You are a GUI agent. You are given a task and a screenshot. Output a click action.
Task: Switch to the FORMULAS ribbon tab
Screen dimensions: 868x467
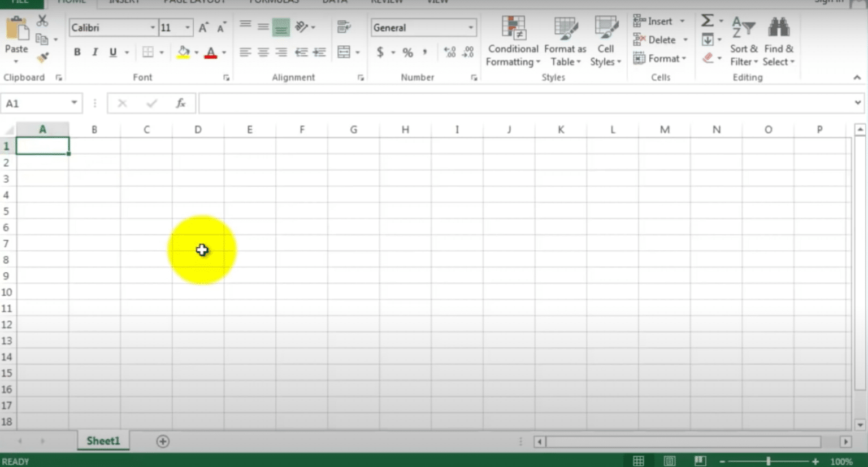tap(273, 2)
